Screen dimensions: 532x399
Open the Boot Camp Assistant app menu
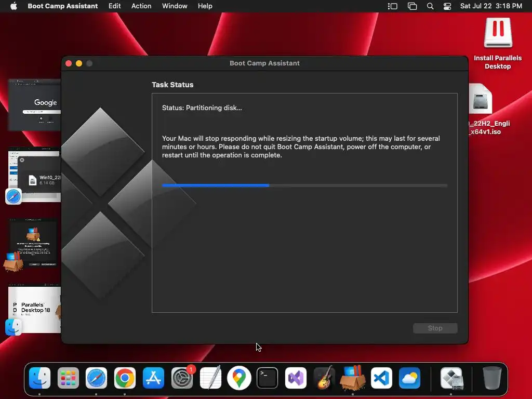pyautogui.click(x=62, y=6)
